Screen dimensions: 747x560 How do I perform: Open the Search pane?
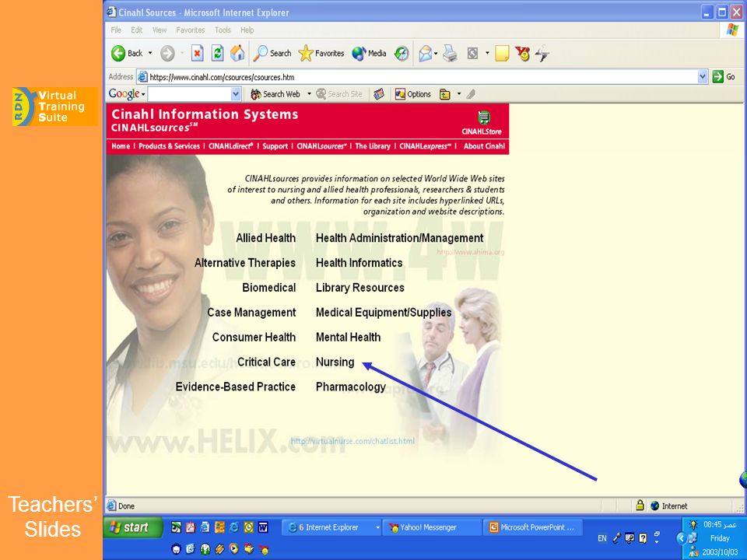pos(272,54)
